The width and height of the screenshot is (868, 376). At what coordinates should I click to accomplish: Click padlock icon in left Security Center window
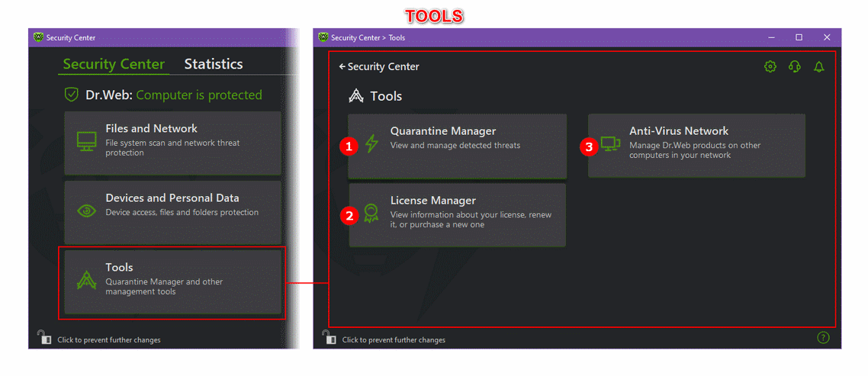click(44, 336)
